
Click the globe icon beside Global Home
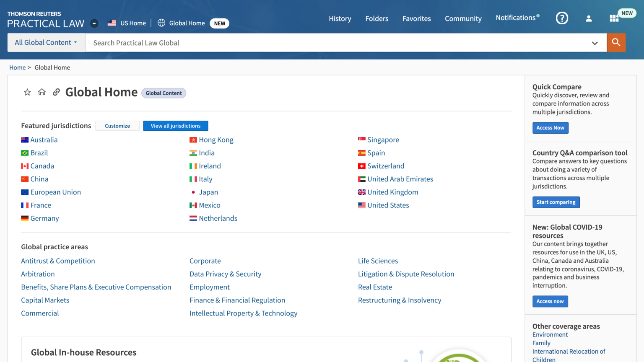tap(161, 23)
